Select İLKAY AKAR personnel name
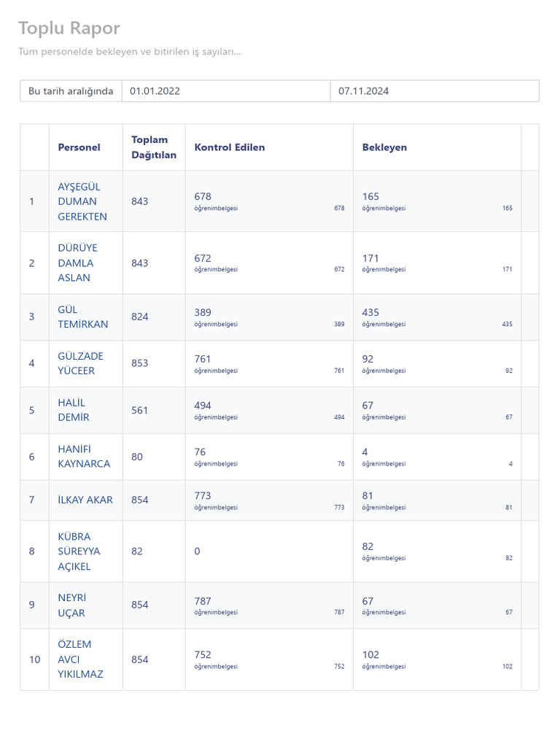The image size is (560, 747). 85,500
